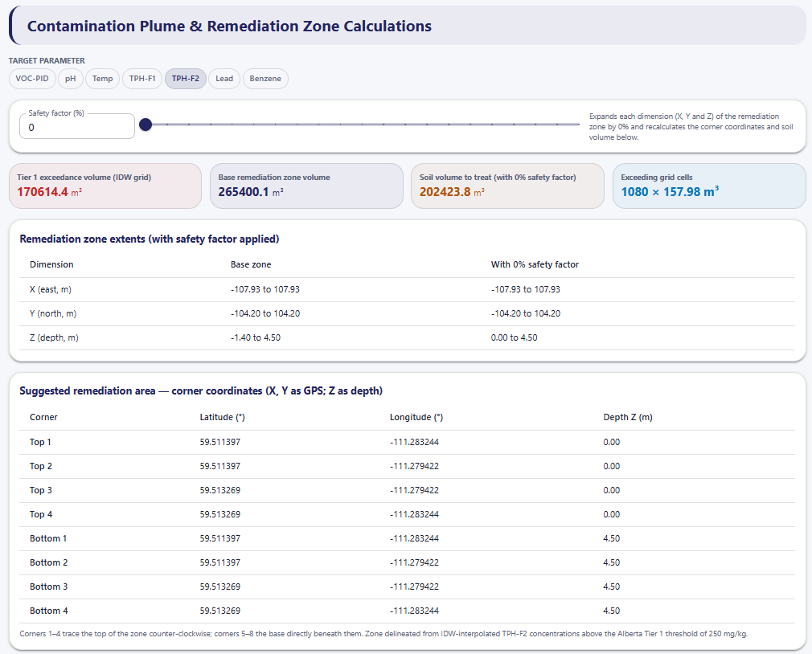Click the Safety factor (%) input field

tap(77, 127)
